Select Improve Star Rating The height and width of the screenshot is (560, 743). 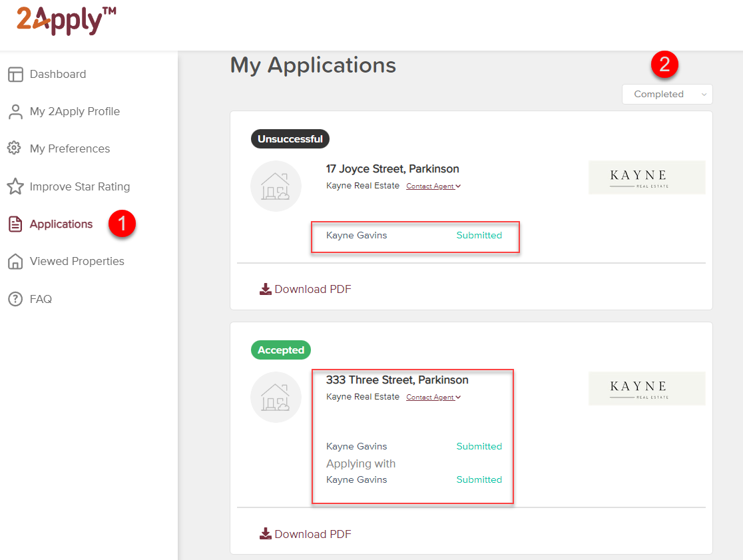(x=80, y=186)
